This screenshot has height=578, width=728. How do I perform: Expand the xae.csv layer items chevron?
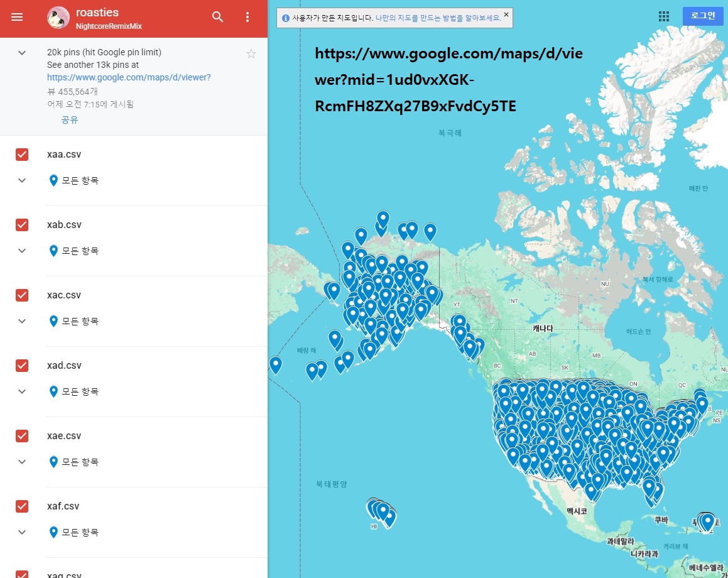pyautogui.click(x=22, y=462)
